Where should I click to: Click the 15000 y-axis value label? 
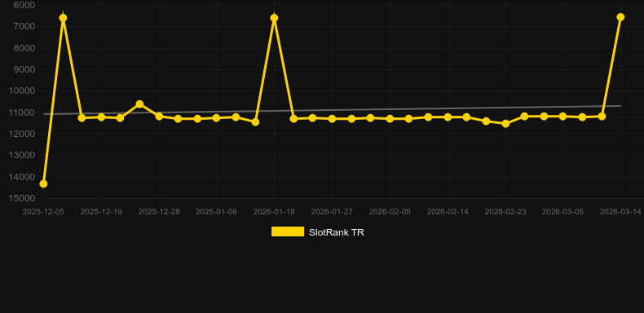(22, 198)
